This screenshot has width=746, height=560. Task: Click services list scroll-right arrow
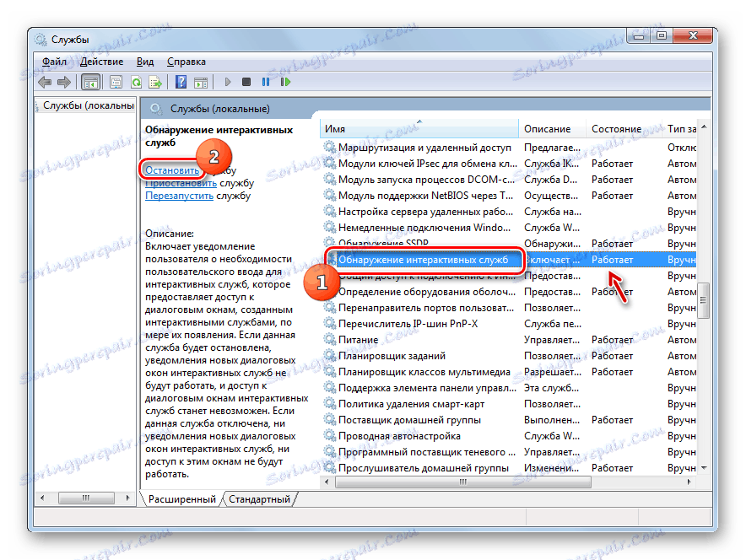(689, 482)
